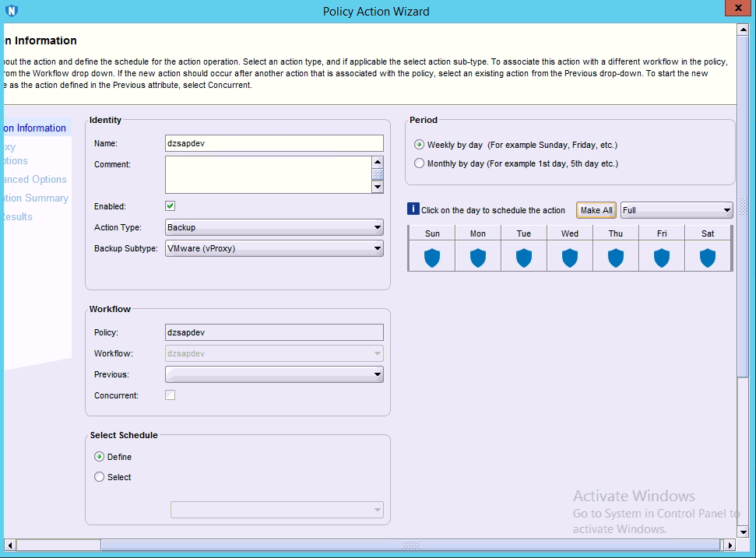756x558 pixels.
Task: Click the Friday backup shield icon
Action: [x=662, y=258]
